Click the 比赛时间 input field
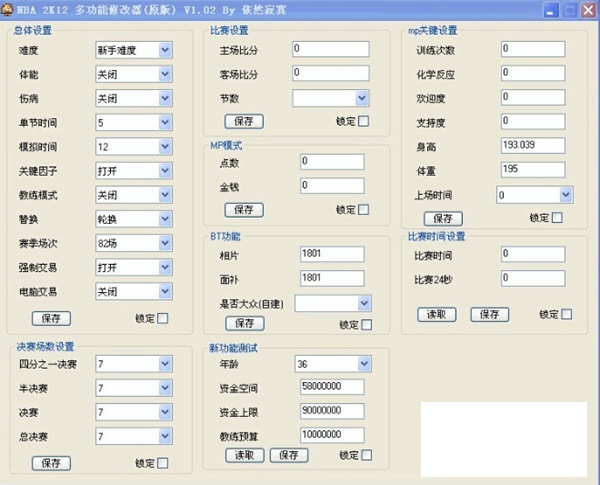This screenshot has height=485, width=600. tap(533, 254)
